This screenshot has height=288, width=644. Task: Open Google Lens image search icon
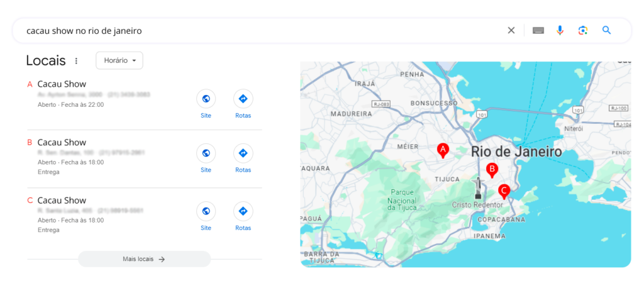click(583, 30)
